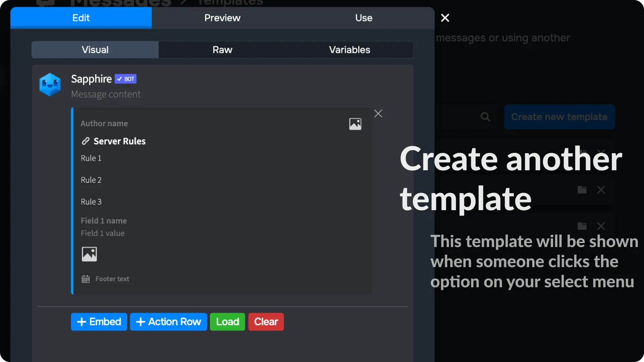Image resolution: width=644 pixels, height=362 pixels.
Task: Click the Author name field
Action: [x=104, y=123]
